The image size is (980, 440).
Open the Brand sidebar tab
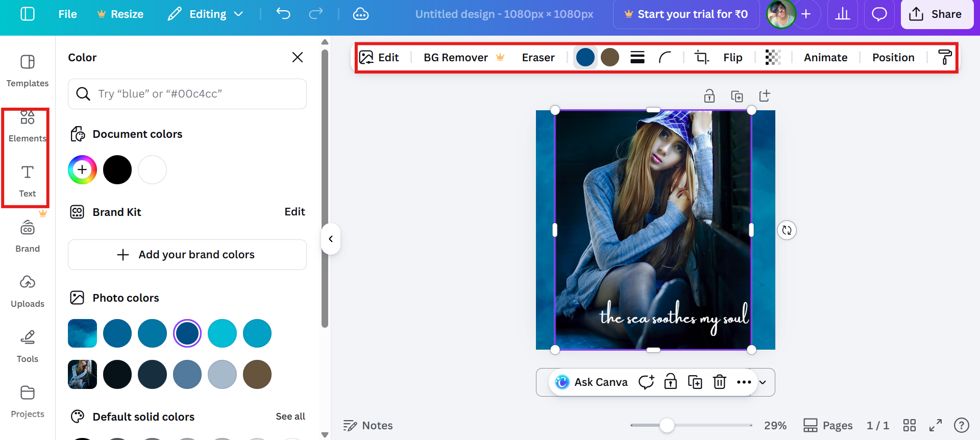tap(28, 236)
